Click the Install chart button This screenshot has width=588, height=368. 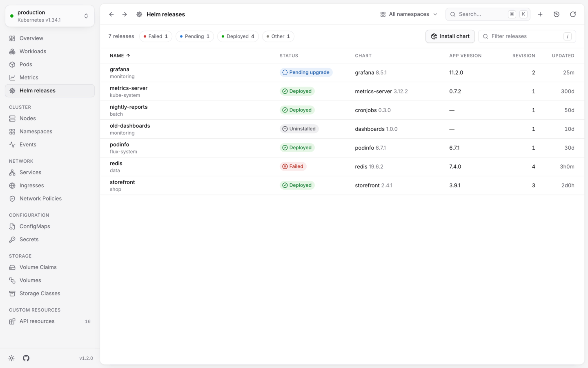(x=450, y=36)
